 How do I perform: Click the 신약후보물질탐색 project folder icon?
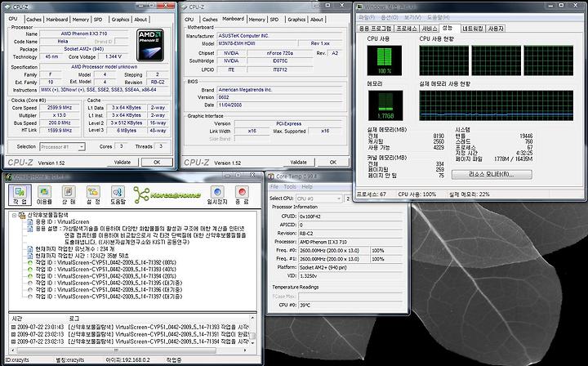tap(23, 215)
